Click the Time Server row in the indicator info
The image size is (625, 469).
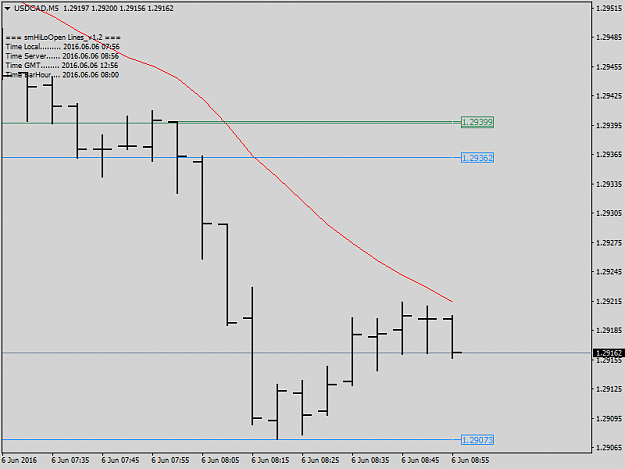pyautogui.click(x=62, y=56)
